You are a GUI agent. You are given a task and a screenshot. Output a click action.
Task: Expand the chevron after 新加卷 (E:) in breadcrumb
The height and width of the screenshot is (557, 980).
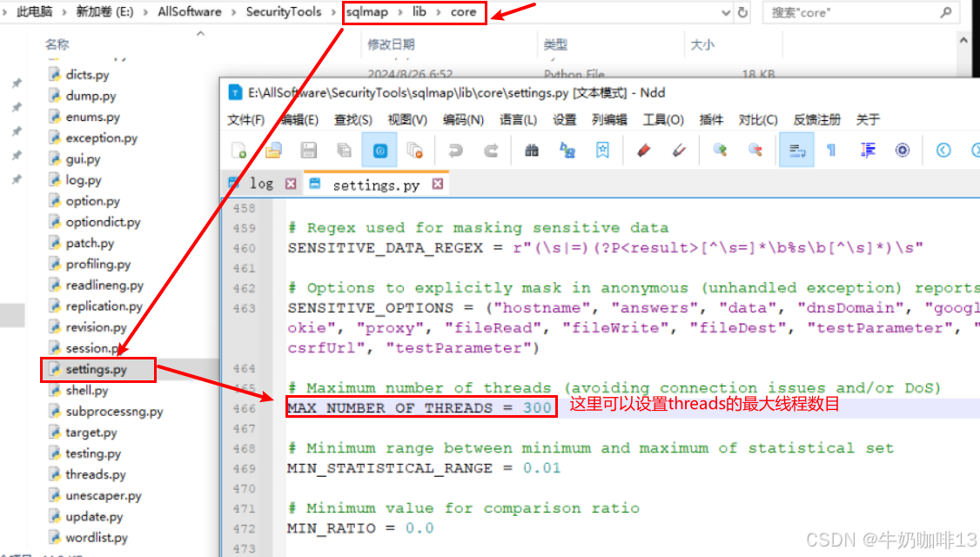pos(145,12)
